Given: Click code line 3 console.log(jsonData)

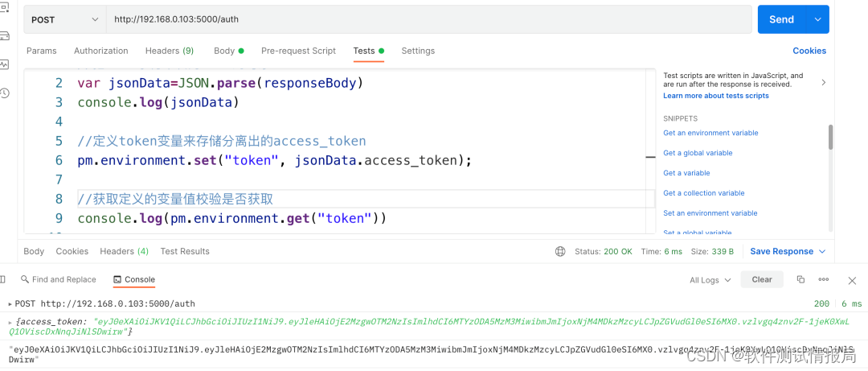Looking at the screenshot, I should click(x=158, y=102).
